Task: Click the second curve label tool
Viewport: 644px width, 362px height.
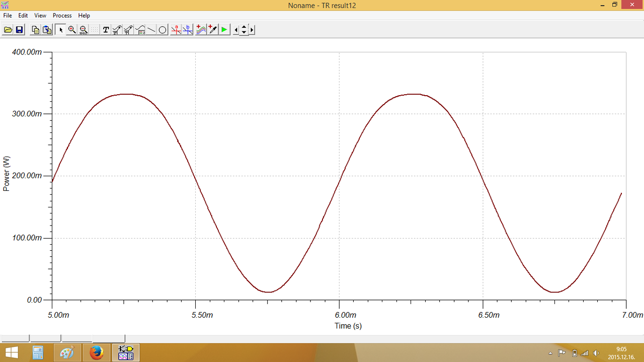Action: (128, 30)
